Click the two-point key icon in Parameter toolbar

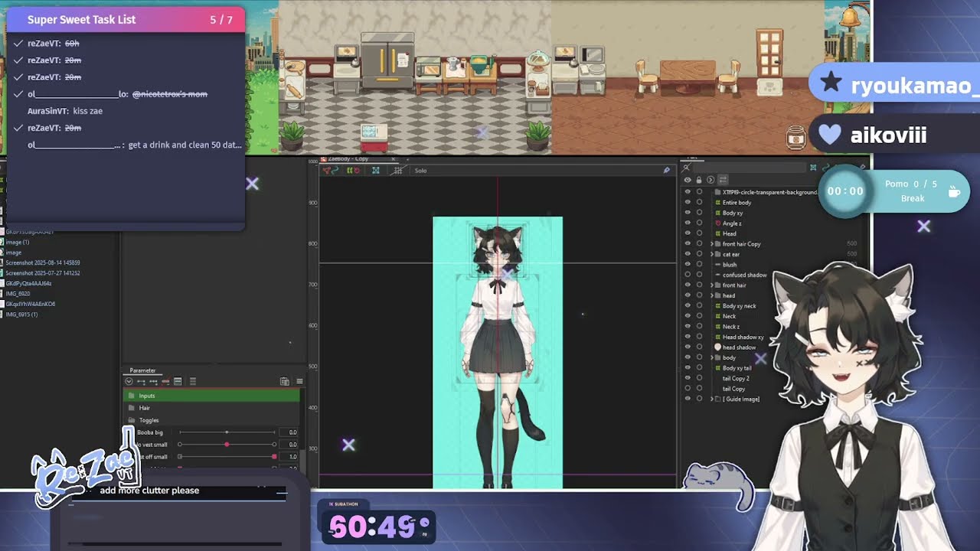click(141, 381)
